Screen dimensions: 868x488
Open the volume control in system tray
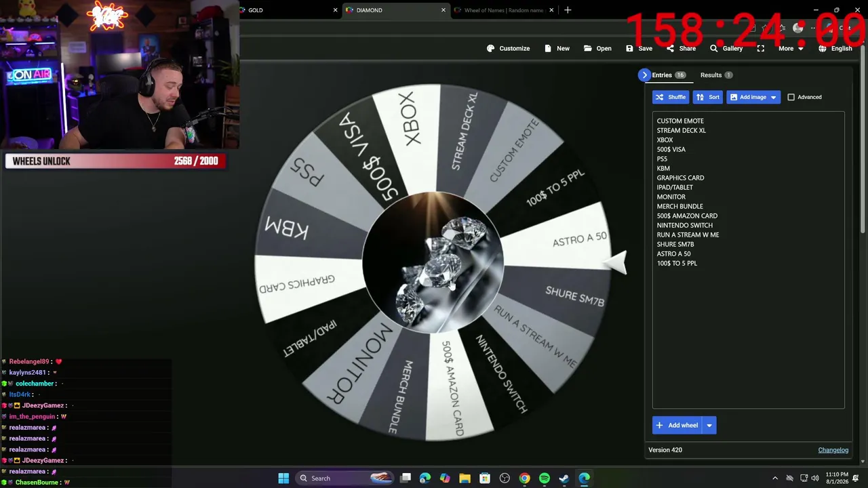tap(815, 479)
